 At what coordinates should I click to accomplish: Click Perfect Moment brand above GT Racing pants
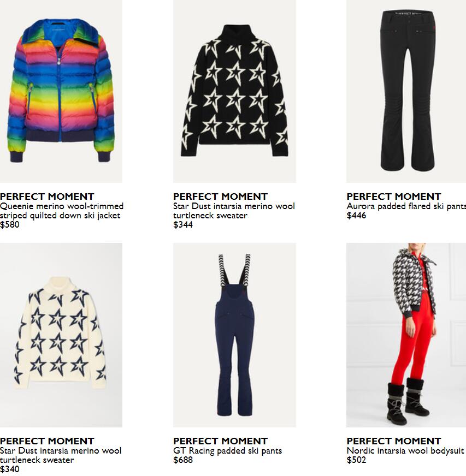click(x=221, y=441)
